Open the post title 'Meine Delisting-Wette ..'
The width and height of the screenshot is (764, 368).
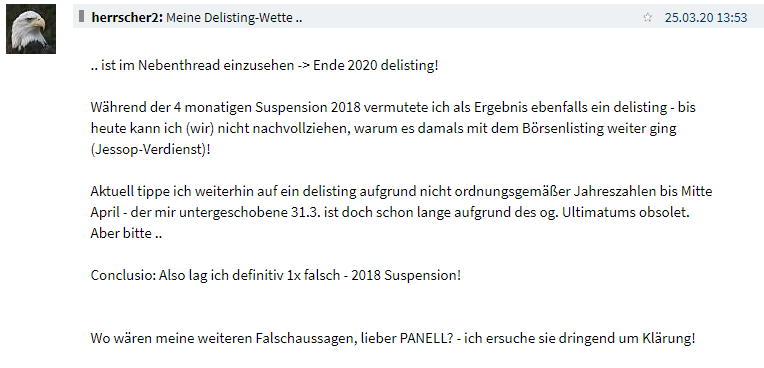pyautogui.click(x=234, y=18)
